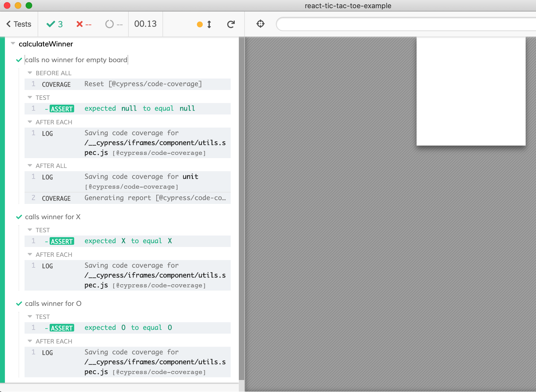Click assert 'expected O to equal O'
This screenshot has height=392, width=536.
pyautogui.click(x=128, y=328)
